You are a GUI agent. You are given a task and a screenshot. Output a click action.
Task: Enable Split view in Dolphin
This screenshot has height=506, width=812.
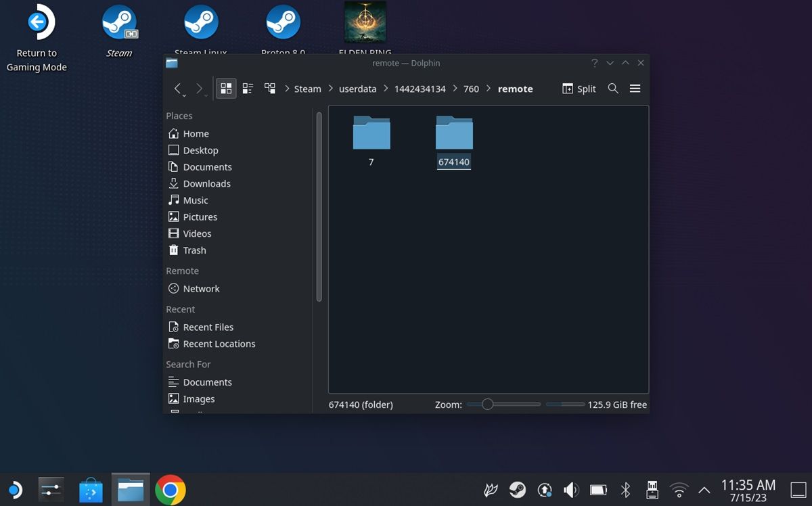(579, 89)
